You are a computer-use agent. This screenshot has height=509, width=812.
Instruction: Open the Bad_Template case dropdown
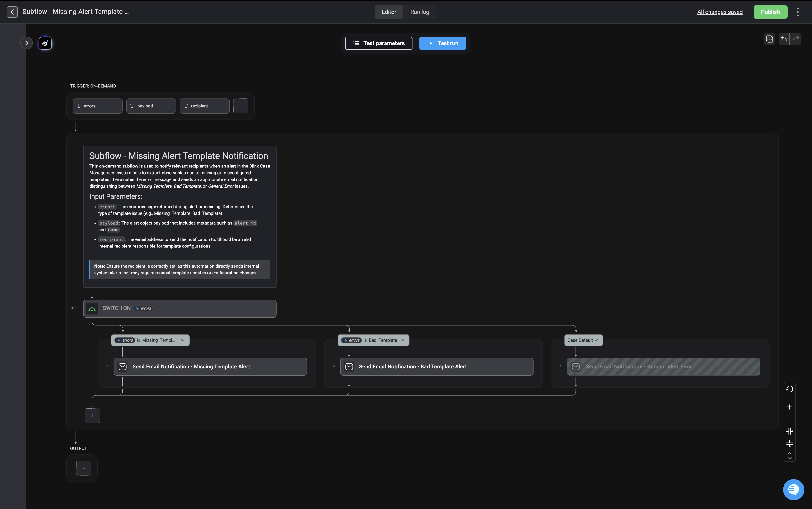(x=402, y=340)
